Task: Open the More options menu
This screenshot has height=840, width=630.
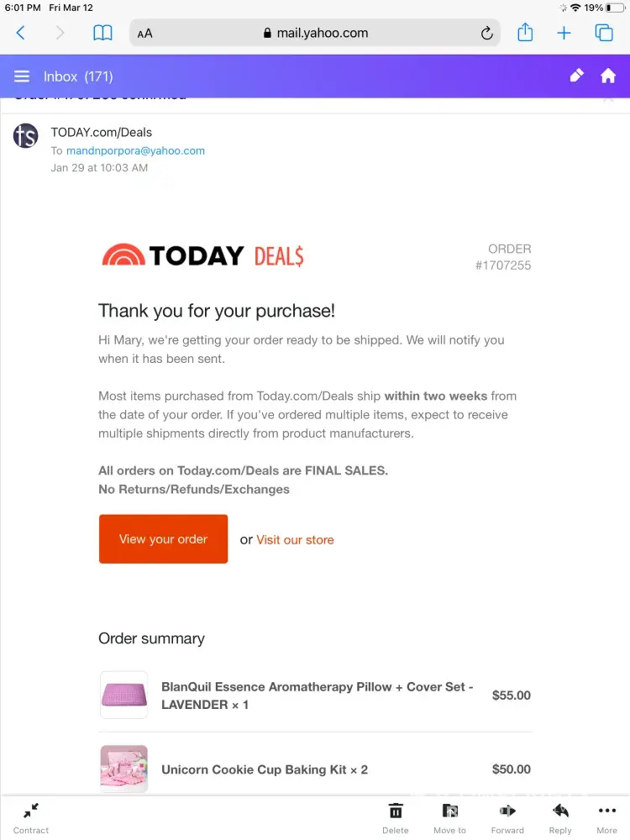Action: point(606,817)
